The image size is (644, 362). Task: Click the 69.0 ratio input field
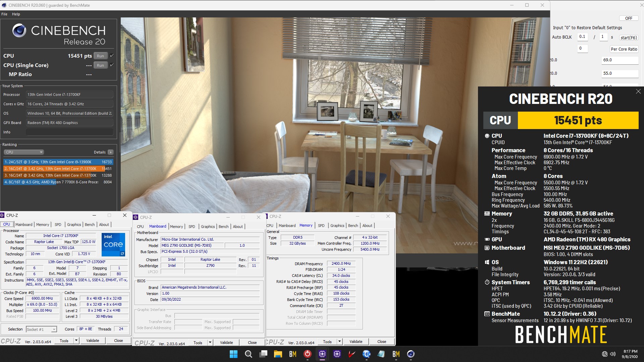click(620, 60)
